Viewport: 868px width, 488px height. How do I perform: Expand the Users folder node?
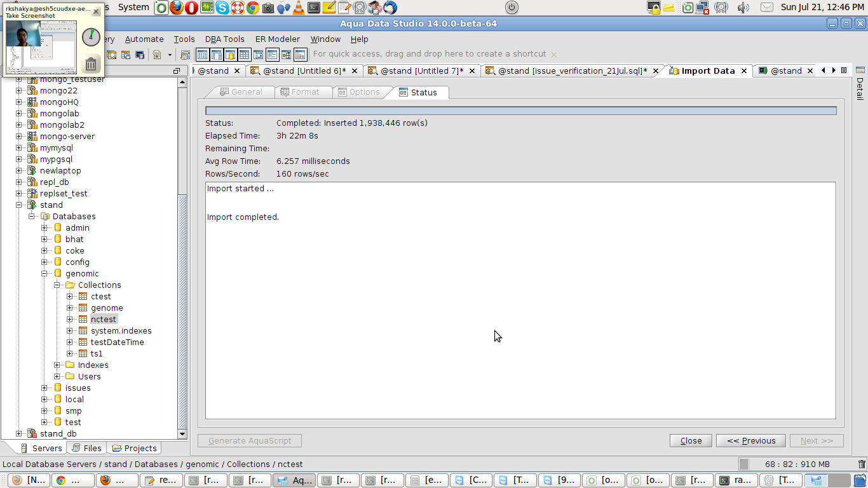[x=57, y=376]
